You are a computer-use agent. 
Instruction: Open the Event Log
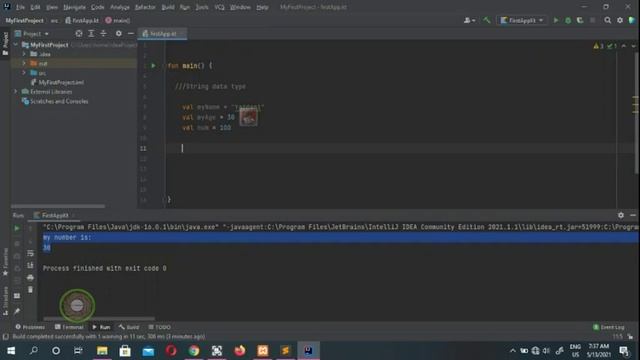click(x=609, y=327)
